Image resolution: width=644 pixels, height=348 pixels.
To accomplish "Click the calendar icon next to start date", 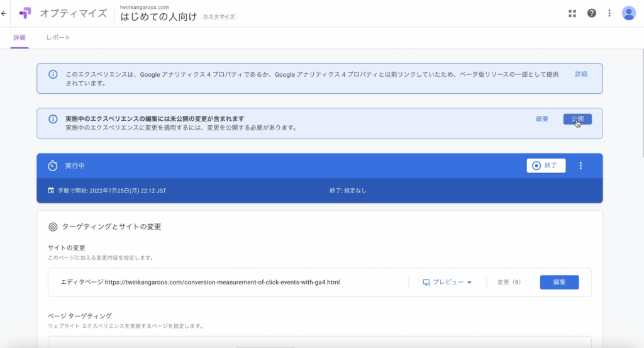I will (51, 191).
